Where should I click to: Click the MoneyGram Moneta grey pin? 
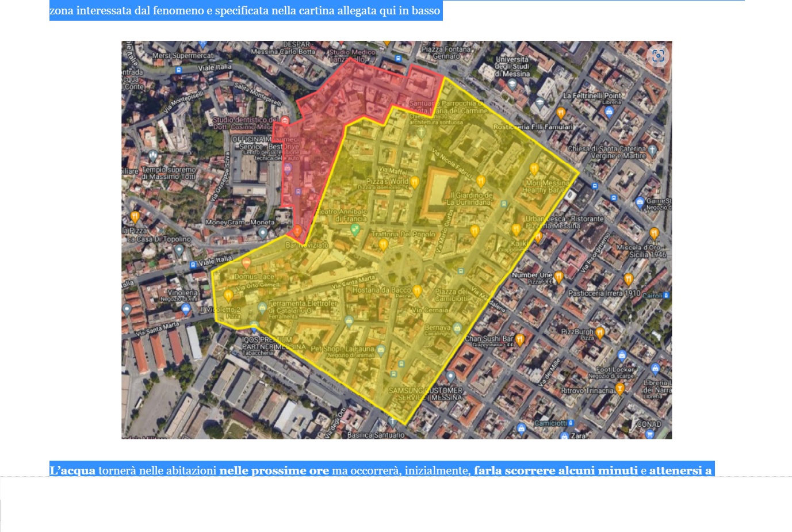263,233
